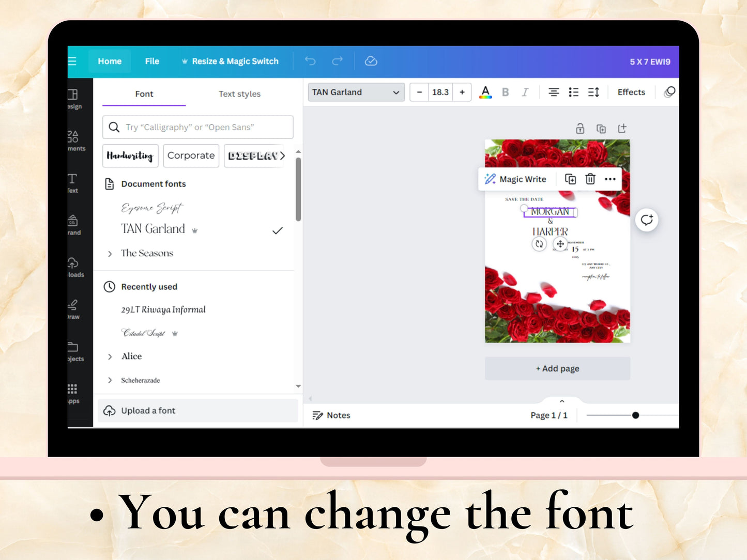Open the Projects sidebar panel
Image resolution: width=747 pixels, height=560 pixels.
(74, 351)
